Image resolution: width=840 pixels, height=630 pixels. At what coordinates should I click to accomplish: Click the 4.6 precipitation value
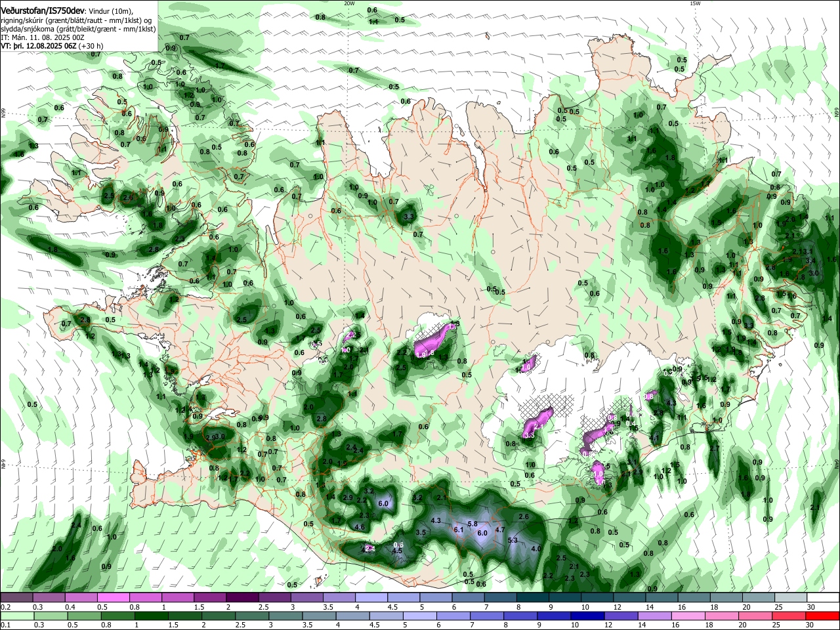359,527
